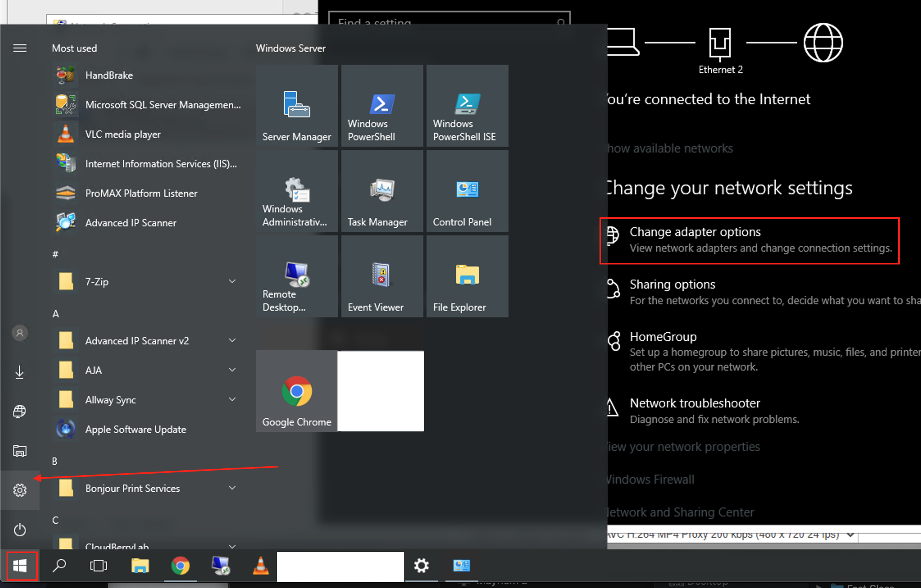
Task: Open Advanced IP Scanner in the Most used list
Action: [148, 223]
